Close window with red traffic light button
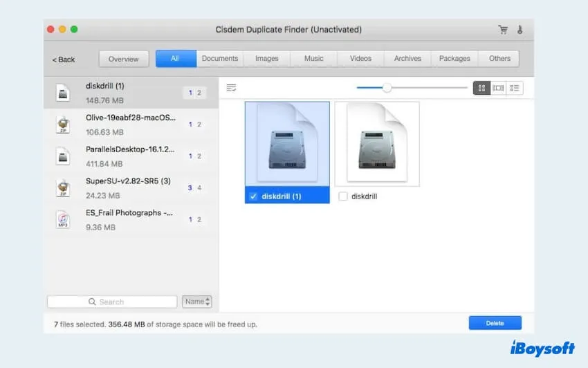This screenshot has width=588, height=368. click(x=50, y=29)
